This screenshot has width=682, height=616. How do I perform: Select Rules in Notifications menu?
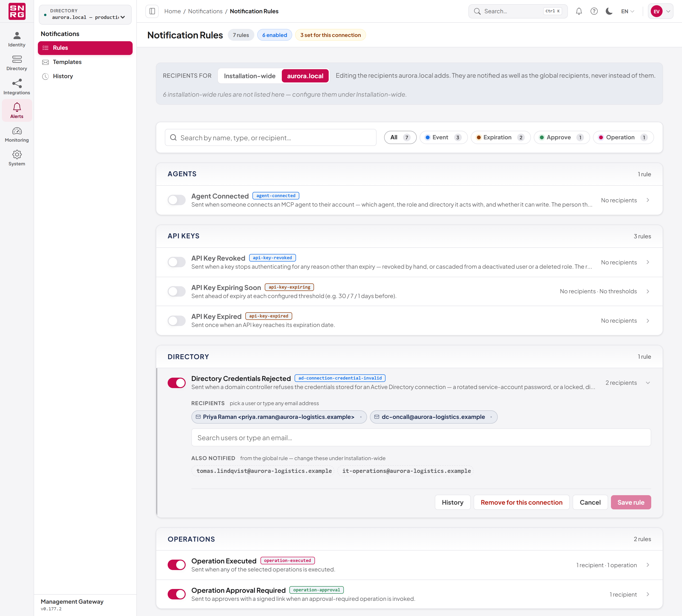click(85, 48)
